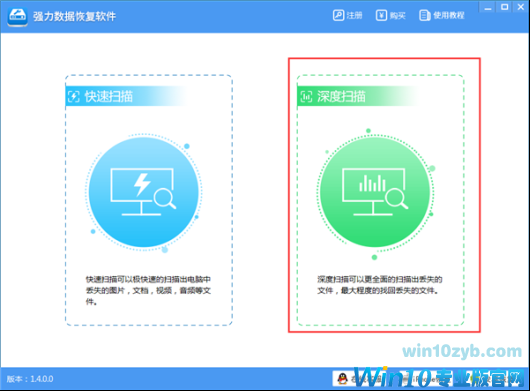Click the 强力数据恢复软件 title text

(x=74, y=16)
